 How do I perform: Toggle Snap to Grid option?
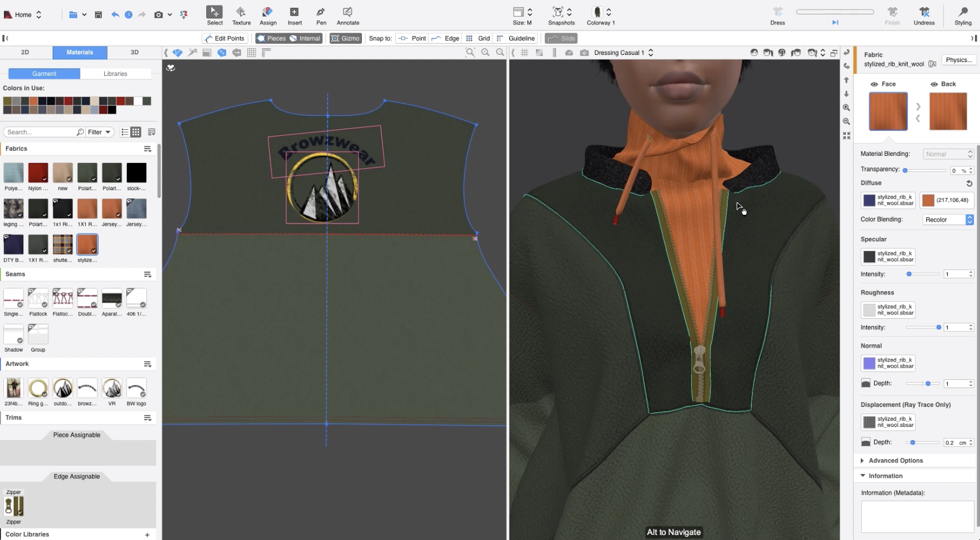point(478,38)
